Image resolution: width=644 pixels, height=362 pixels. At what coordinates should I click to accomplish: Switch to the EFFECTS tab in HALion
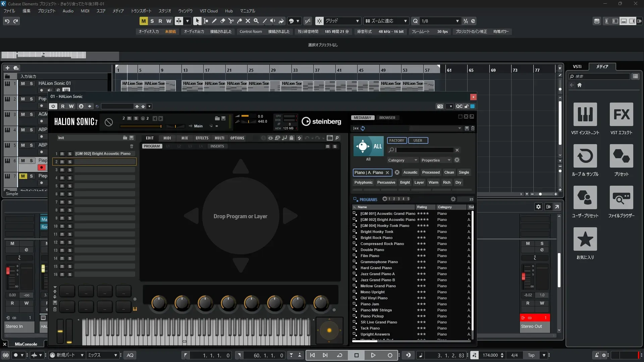pos(202,138)
